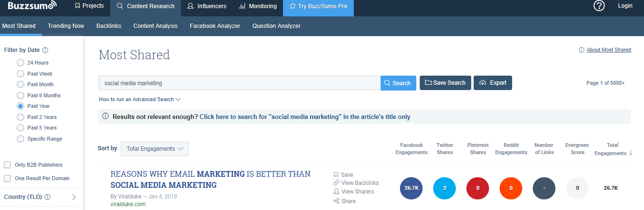Select the Past Week date filter
Viewport: 644px width, 210px height.
(20, 74)
